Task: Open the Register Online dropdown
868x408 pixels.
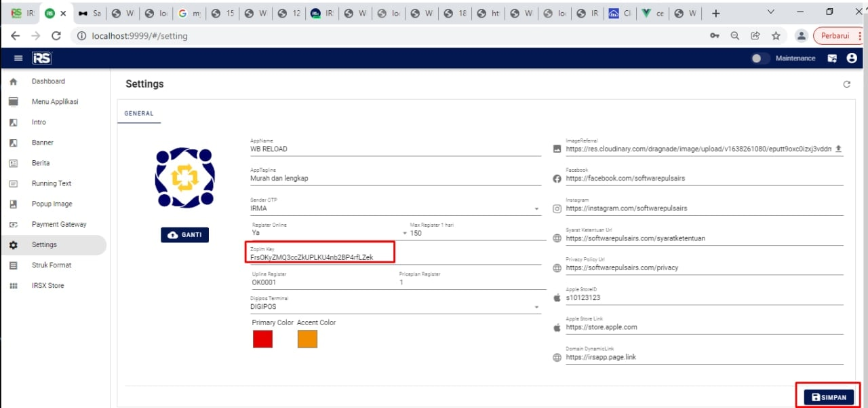Action: [x=406, y=233]
